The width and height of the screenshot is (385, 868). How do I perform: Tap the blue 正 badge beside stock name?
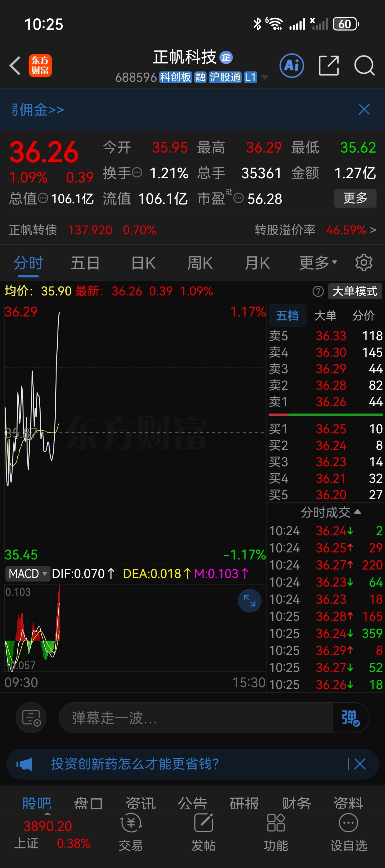click(x=226, y=57)
